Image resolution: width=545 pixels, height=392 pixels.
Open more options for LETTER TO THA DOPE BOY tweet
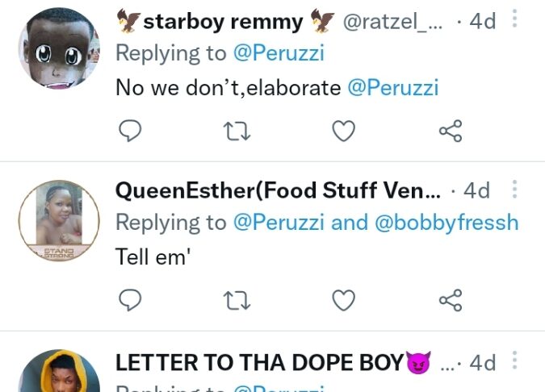point(515,361)
